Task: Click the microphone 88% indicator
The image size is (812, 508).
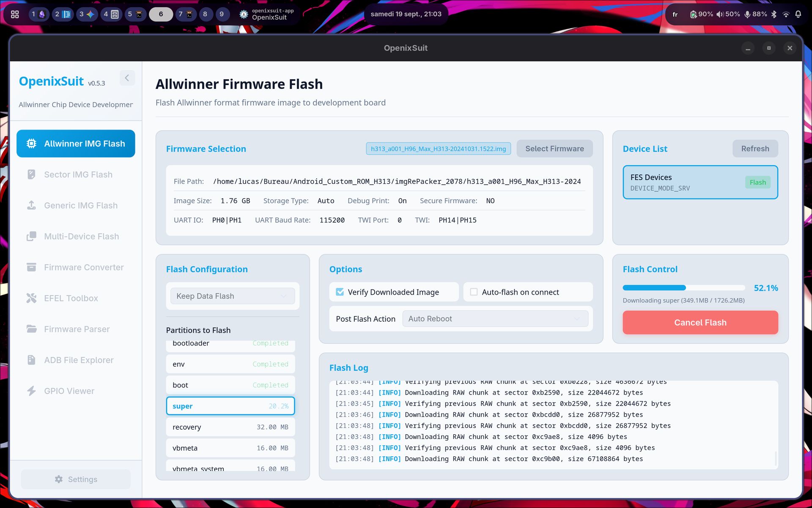Action: click(x=756, y=14)
